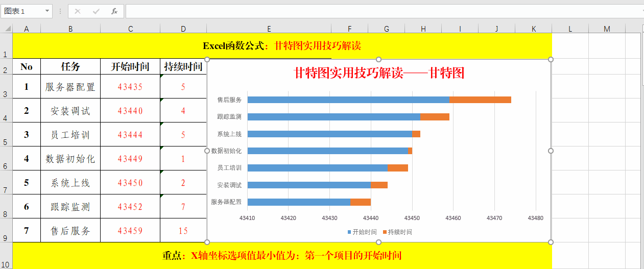This screenshot has width=644, height=269.
Task: Select column A header
Action: (27, 29)
